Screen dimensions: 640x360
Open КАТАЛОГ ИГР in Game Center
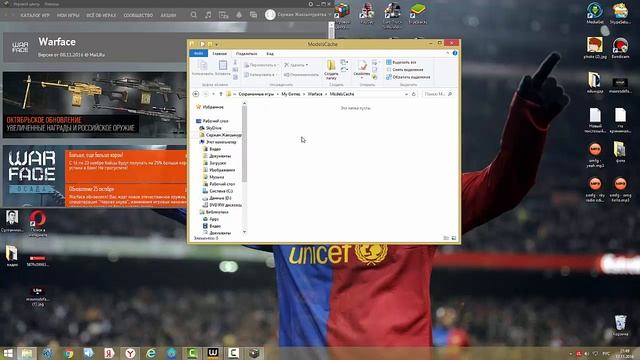pos(35,15)
